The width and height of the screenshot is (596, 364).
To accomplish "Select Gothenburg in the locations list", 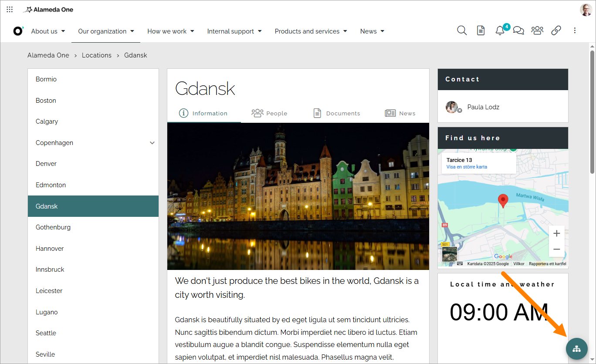I will pyautogui.click(x=93, y=227).
